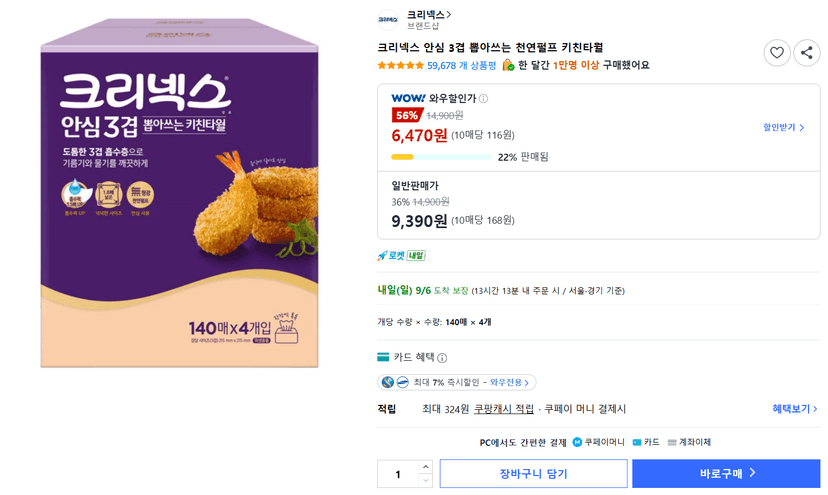Open the 최대 7% 즉시할인 card pill
The image size is (828, 495).
coord(456,382)
